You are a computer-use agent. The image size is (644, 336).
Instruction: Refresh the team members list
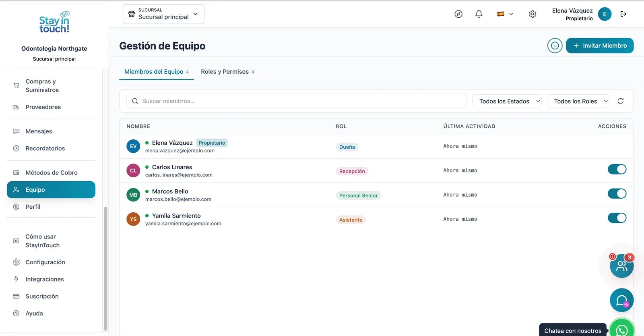pyautogui.click(x=621, y=101)
